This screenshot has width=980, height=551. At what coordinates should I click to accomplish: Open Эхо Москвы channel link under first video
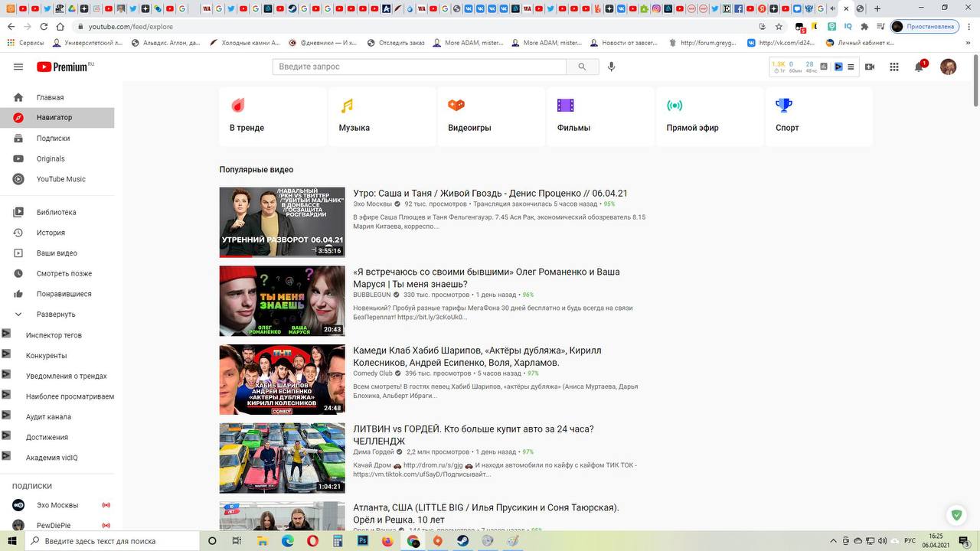point(372,204)
